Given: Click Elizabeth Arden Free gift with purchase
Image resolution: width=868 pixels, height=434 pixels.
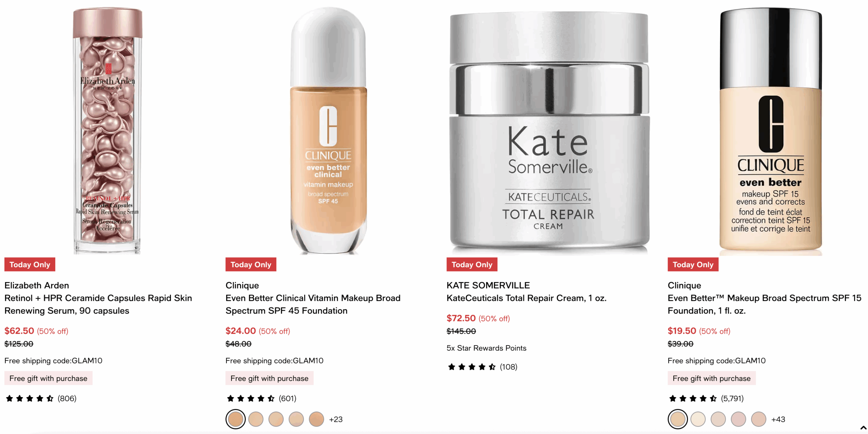Looking at the screenshot, I should (x=48, y=378).
